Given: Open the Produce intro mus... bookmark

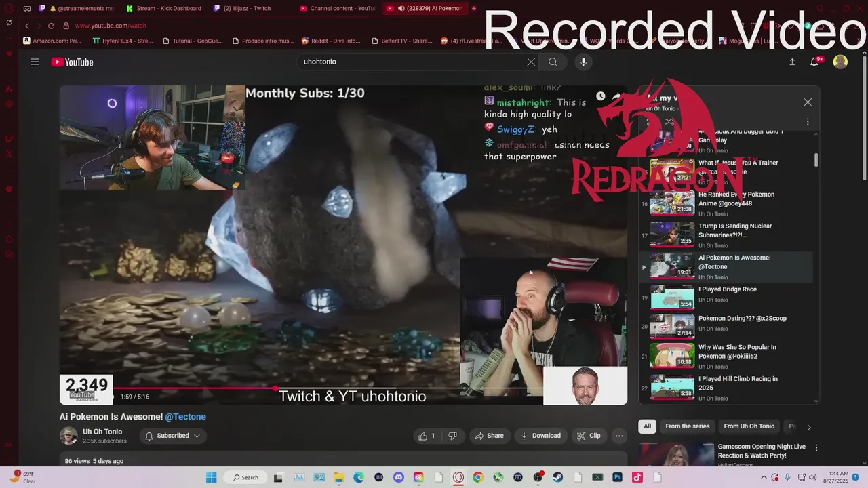Looking at the screenshot, I should [x=263, y=41].
